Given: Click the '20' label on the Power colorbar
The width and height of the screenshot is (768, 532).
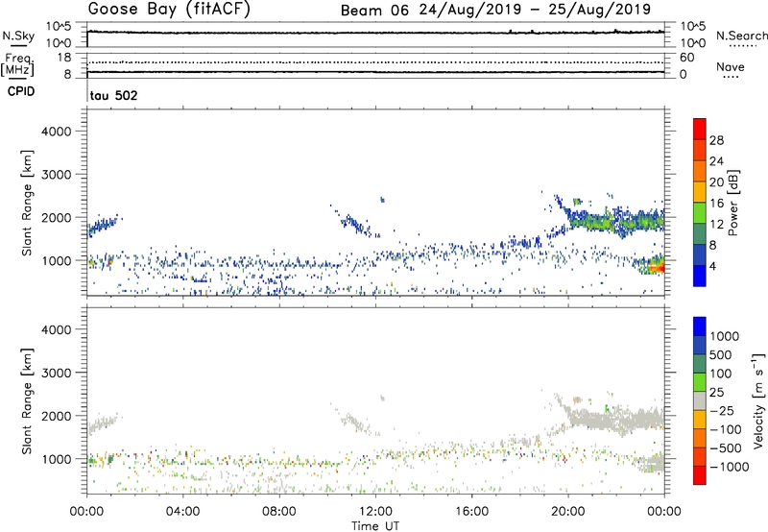Looking at the screenshot, I should 716,182.
